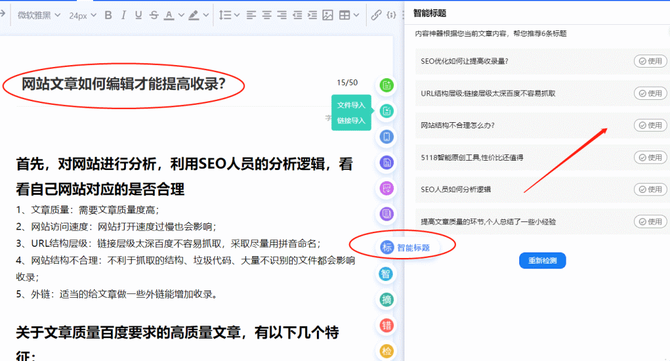Click the curly braces code icon
This screenshot has height=361, width=670.
click(x=391, y=15)
